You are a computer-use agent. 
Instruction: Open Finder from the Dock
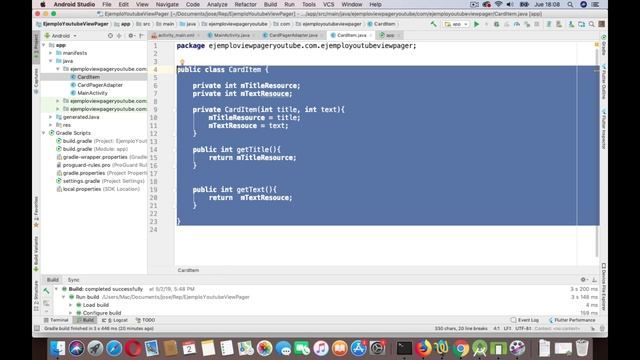click(x=57, y=348)
